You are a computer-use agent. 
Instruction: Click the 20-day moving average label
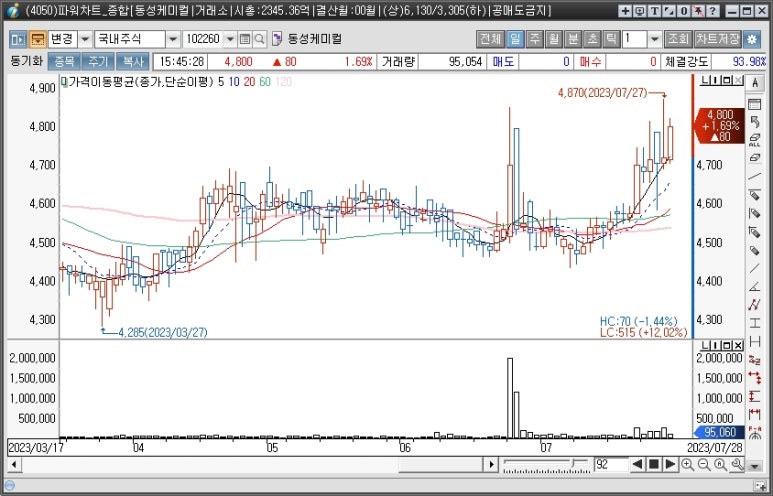249,82
